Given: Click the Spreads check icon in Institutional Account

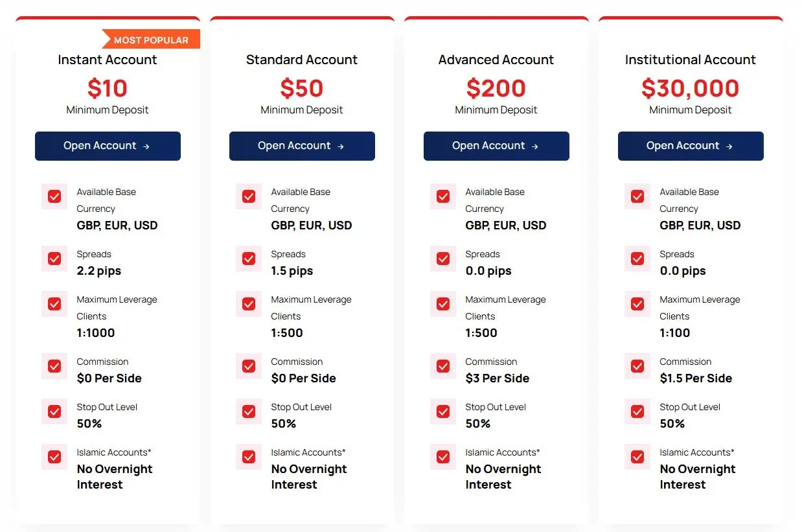Looking at the screenshot, I should coord(637,259).
